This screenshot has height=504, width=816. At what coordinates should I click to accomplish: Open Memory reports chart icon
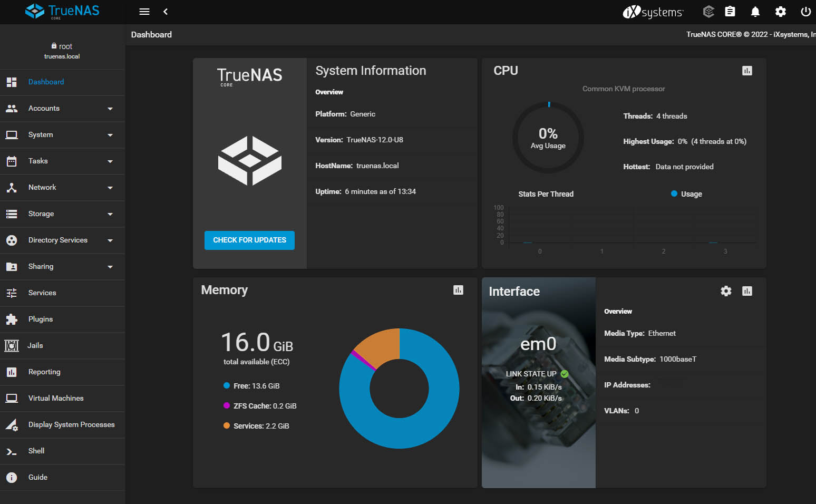click(x=458, y=290)
